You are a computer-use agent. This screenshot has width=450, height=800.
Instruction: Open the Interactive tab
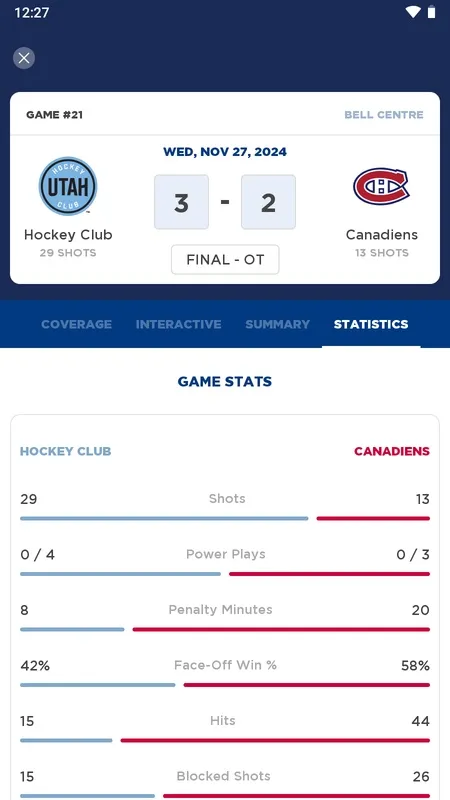tap(179, 324)
